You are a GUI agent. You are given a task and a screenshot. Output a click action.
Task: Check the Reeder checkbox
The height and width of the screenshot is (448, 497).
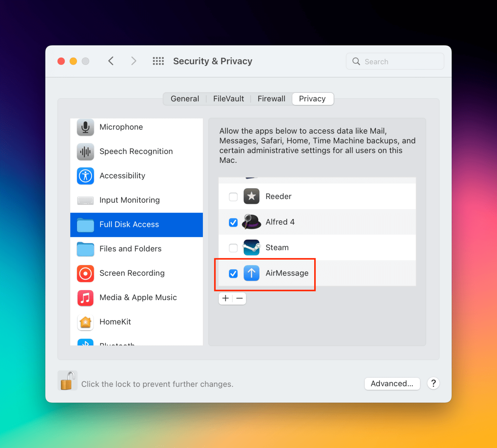click(233, 196)
